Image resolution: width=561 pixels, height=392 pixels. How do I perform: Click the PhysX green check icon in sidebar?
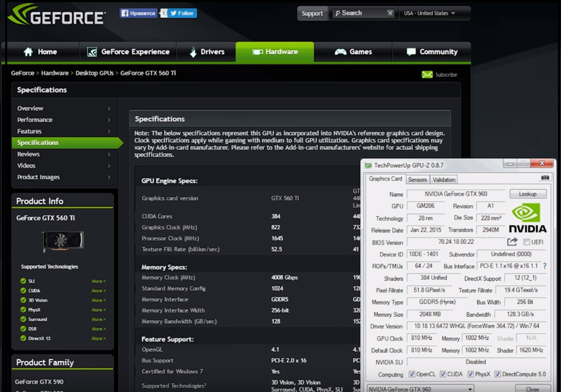pos(23,309)
